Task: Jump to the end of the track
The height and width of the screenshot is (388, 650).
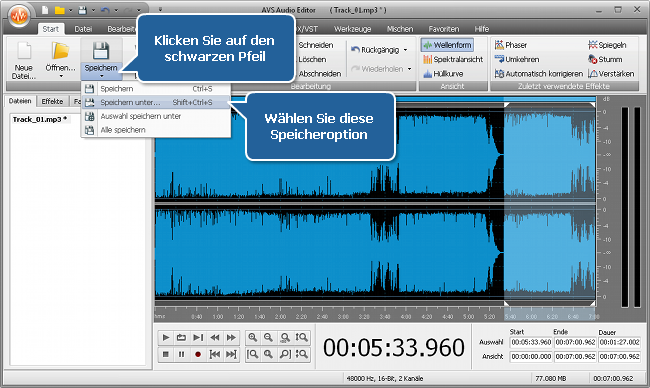Action: 231,354
